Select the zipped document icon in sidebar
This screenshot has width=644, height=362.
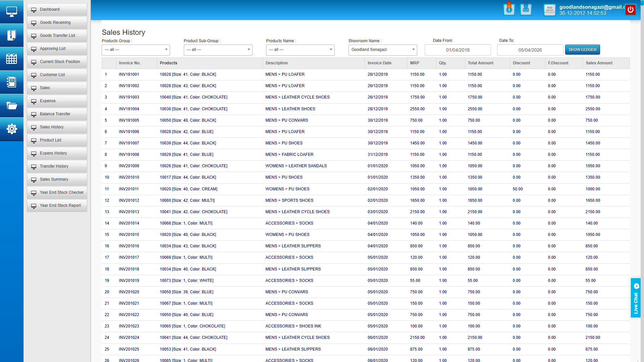(x=12, y=35)
